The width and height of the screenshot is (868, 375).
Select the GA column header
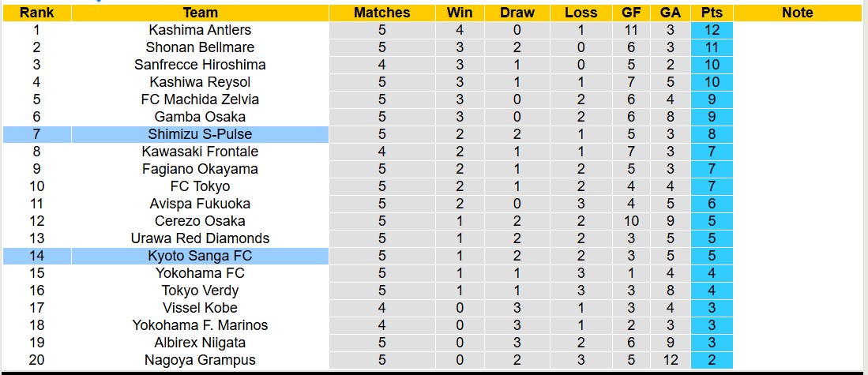pos(670,13)
